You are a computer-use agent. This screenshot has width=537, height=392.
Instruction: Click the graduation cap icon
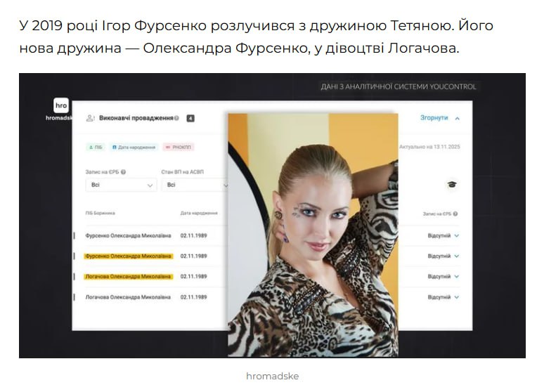(452, 185)
